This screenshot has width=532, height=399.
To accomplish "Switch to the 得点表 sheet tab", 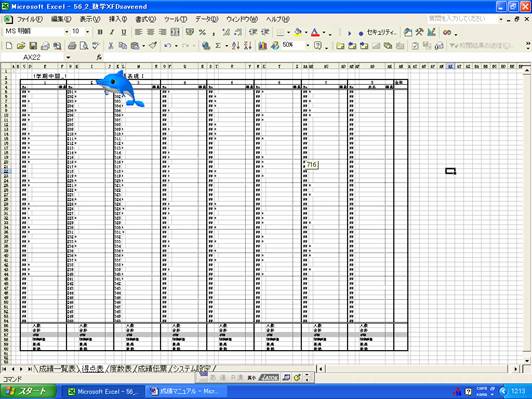I will click(93, 369).
